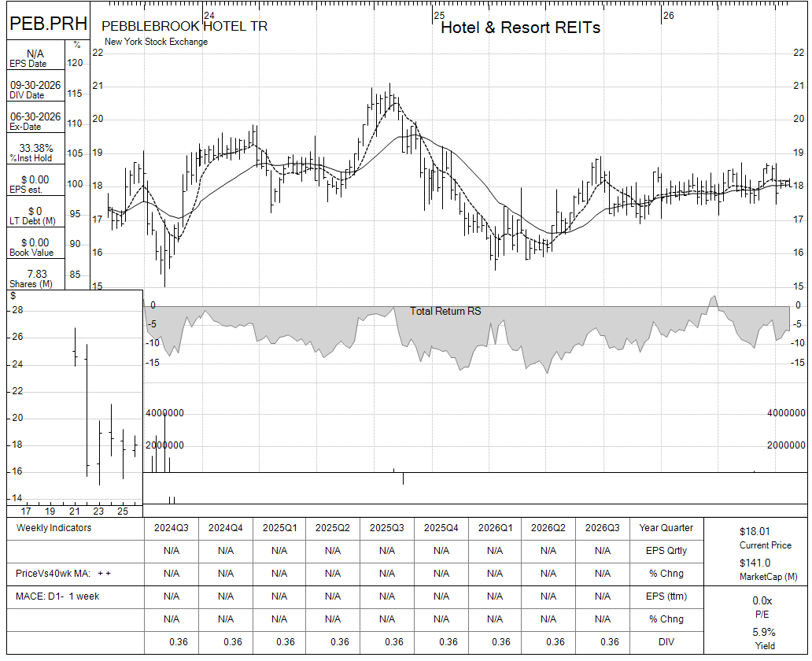812x661 pixels.
Task: Click the MACE: D1- 1 week indicator
Action: click(x=57, y=596)
